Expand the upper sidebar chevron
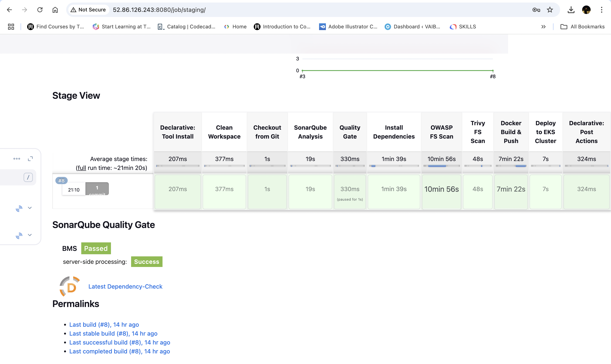 pyautogui.click(x=30, y=208)
